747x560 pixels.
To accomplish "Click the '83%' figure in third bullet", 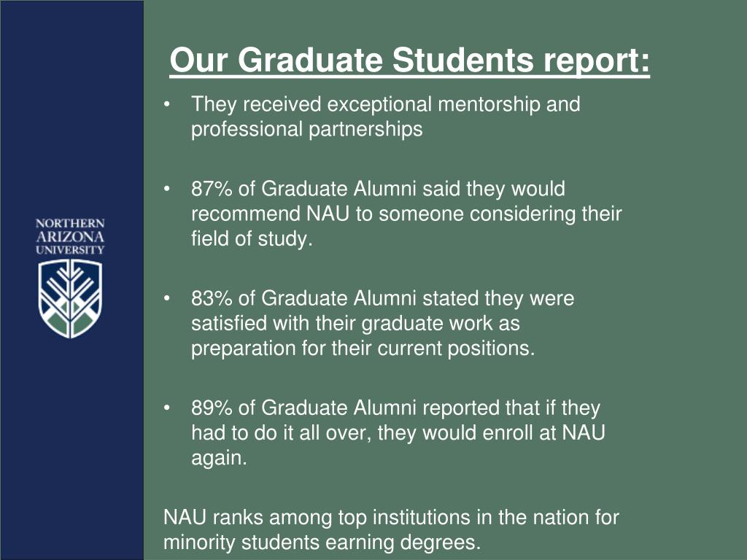I will click(212, 298).
